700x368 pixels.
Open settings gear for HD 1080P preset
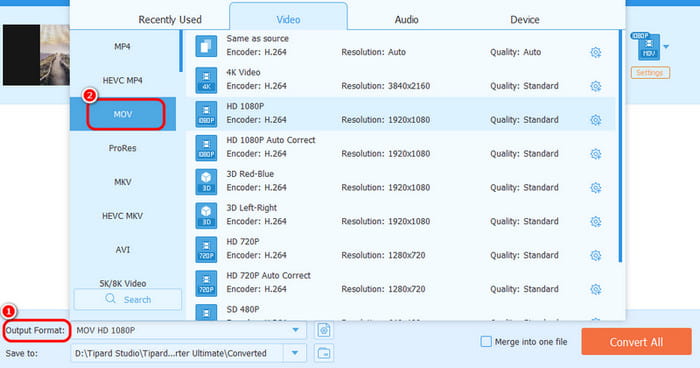pyautogui.click(x=596, y=120)
